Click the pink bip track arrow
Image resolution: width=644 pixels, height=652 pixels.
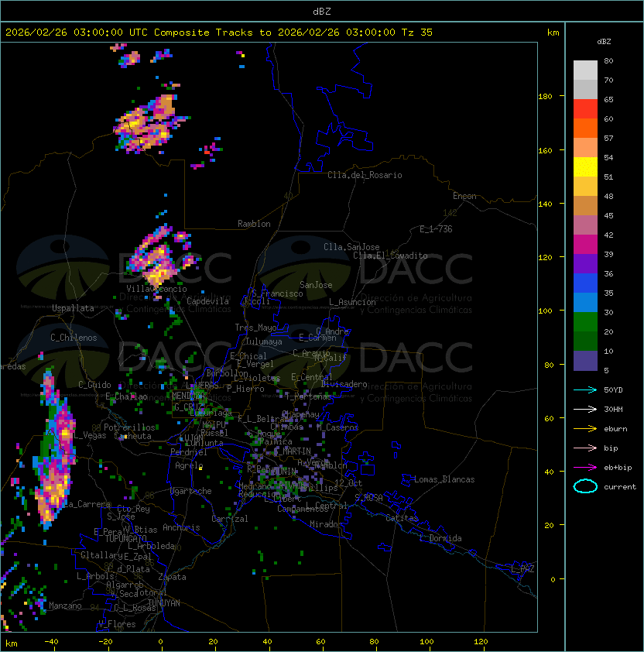click(585, 448)
